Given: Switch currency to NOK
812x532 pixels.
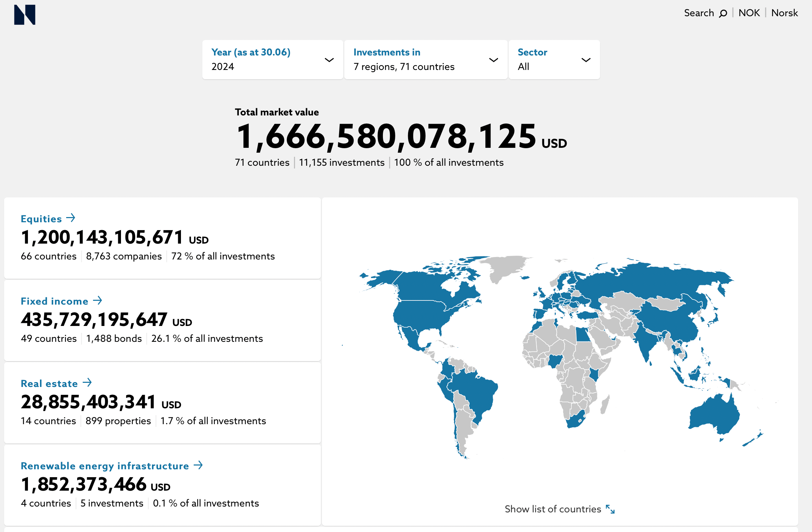Looking at the screenshot, I should click(x=749, y=13).
